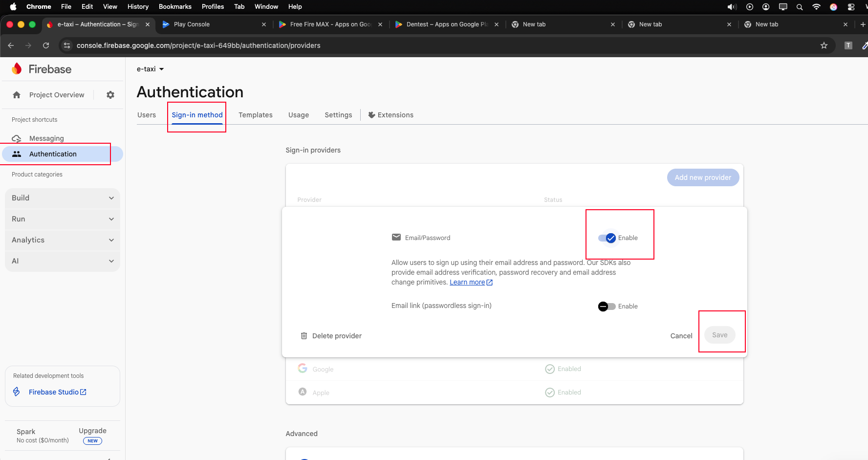Viewport: 868px width, 460px height.
Task: Click Cancel in provider dialog
Action: coord(681,336)
